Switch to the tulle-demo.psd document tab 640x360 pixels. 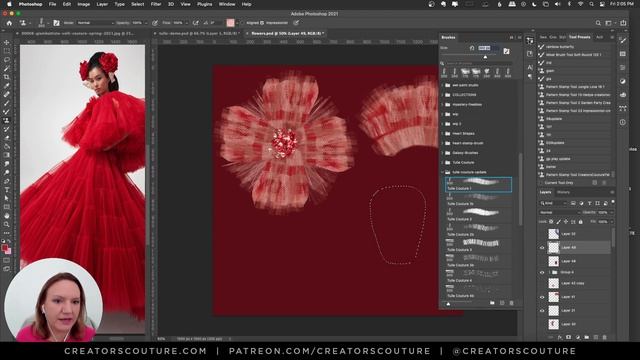[x=196, y=33]
